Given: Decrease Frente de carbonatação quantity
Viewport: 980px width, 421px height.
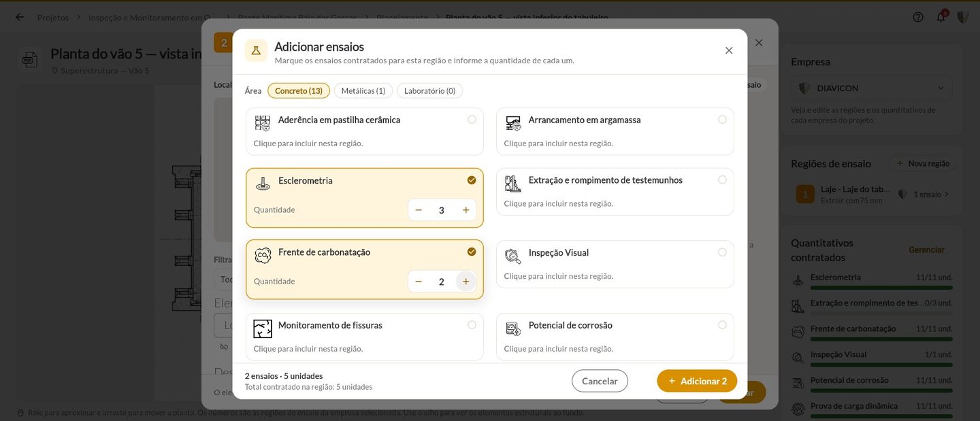Looking at the screenshot, I should coord(419,282).
